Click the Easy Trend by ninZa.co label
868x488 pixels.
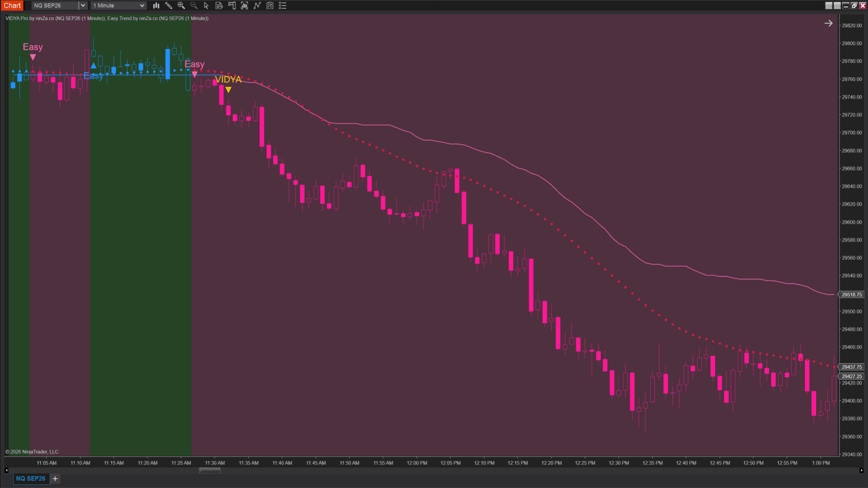click(x=158, y=19)
